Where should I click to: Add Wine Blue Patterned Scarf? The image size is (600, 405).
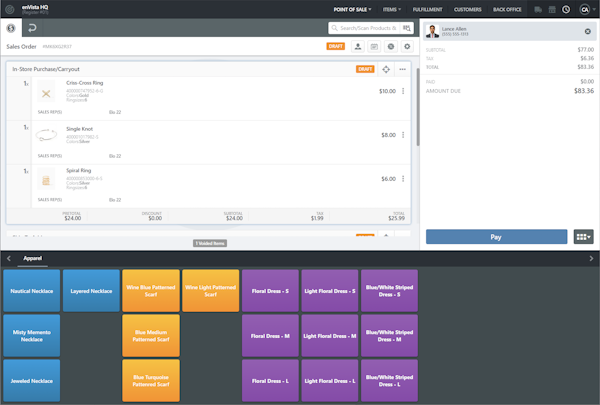(151, 291)
